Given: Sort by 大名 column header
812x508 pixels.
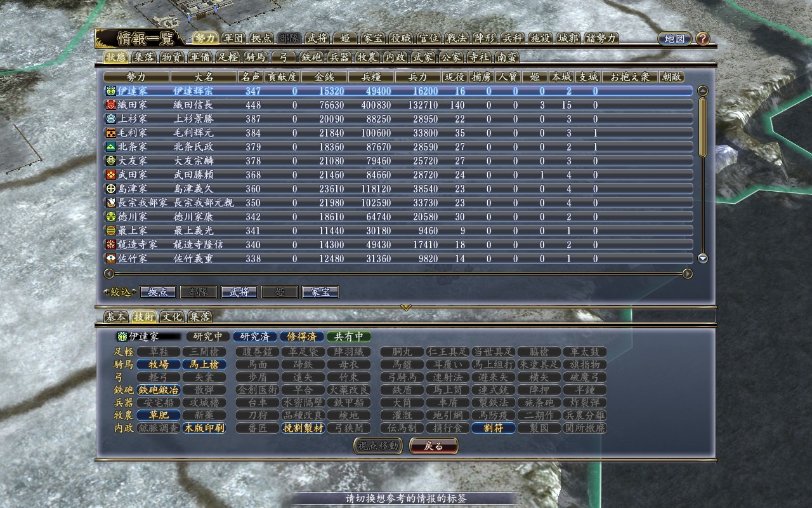Looking at the screenshot, I should tap(203, 76).
